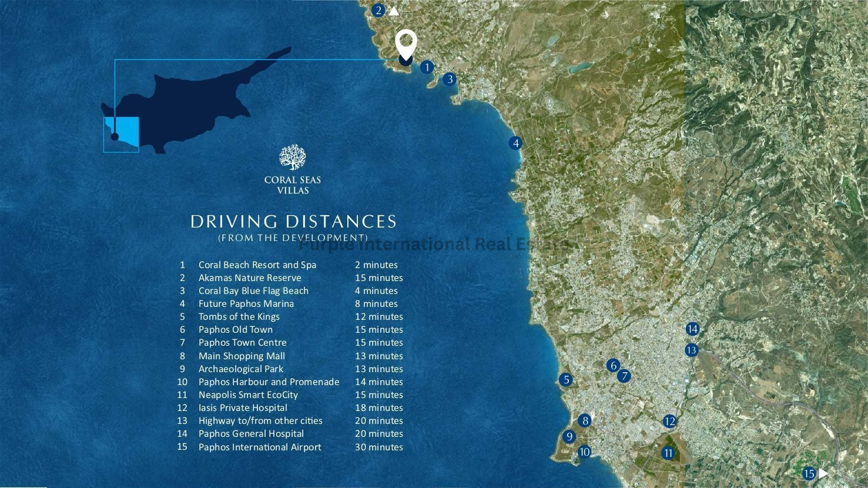Select map marker 1 near Coral Beach Resort
The image size is (868, 488).
click(427, 67)
